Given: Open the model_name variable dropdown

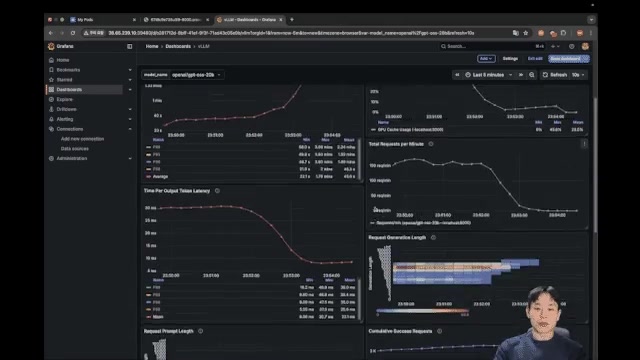Looking at the screenshot, I should (x=196, y=75).
